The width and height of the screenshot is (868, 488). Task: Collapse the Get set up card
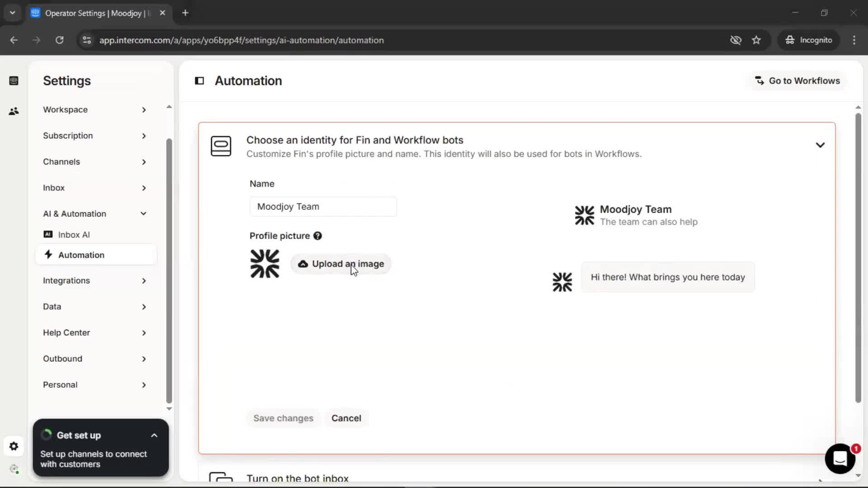click(x=154, y=436)
